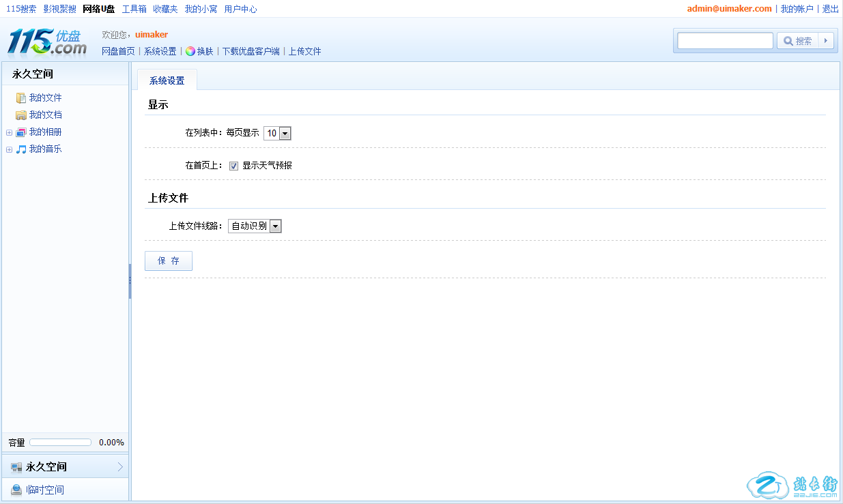This screenshot has width=843, height=504.
Task: Click the colorful 换肤 skin icon
Action: click(190, 51)
